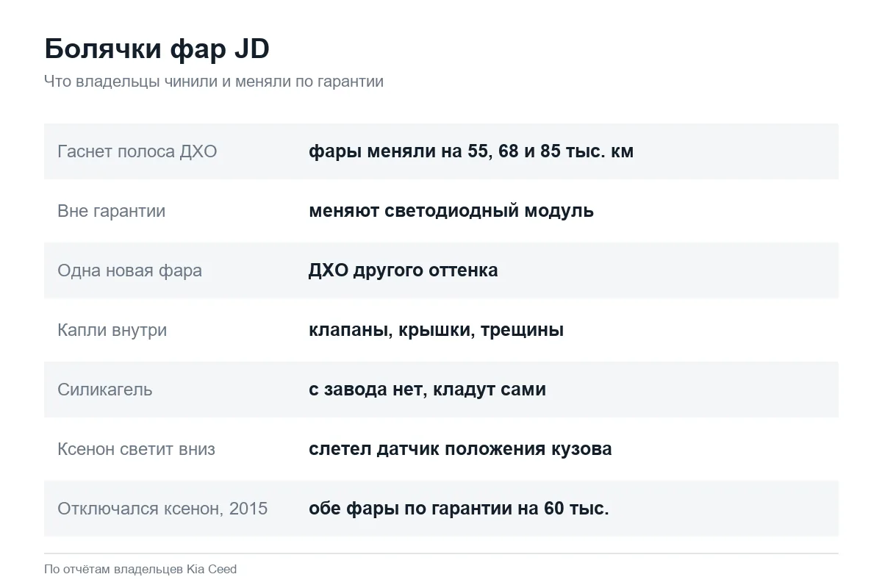Select "фары меняли на 55, 68 и 85 тыс. км"
This screenshot has height=588, width=882.
tap(471, 151)
